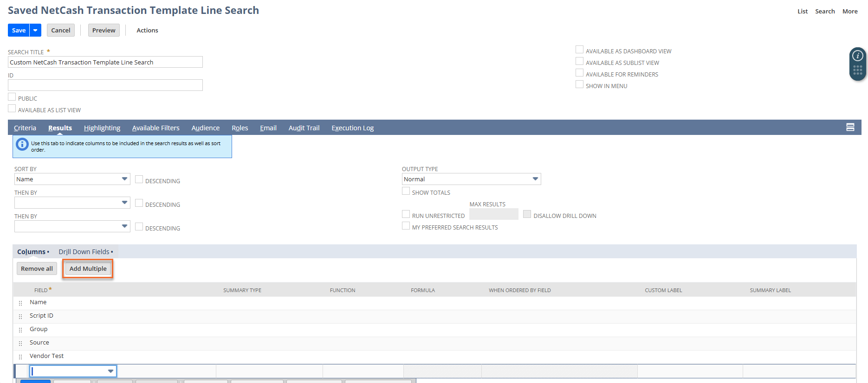Open the Available Filters tab
Screen dimensions: 868x383
(x=155, y=128)
